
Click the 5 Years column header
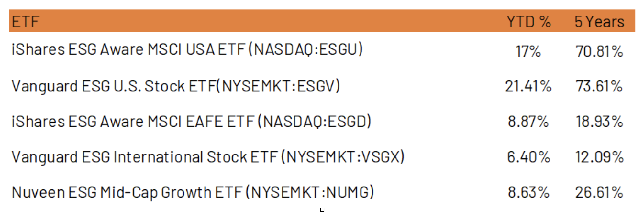pyautogui.click(x=599, y=22)
